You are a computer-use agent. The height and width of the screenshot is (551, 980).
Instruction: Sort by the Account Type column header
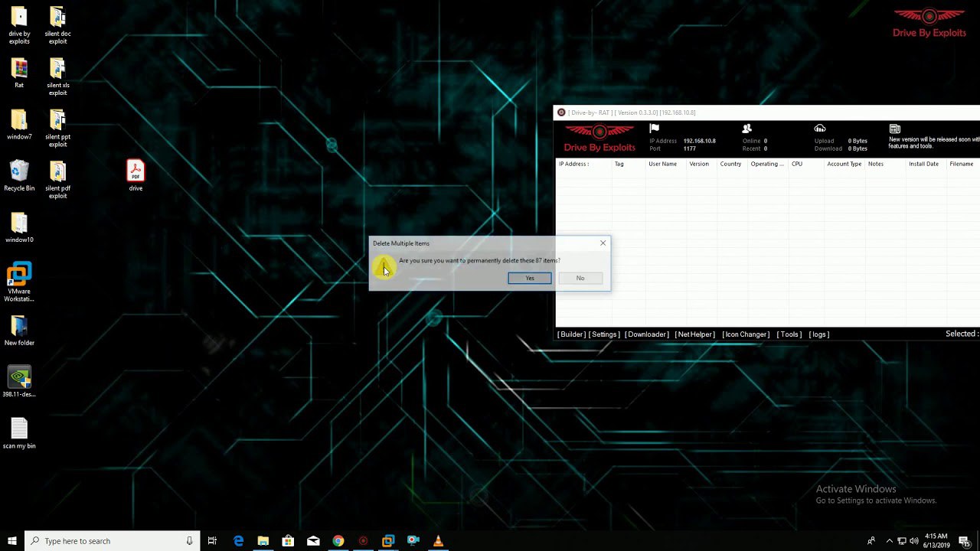pyautogui.click(x=844, y=164)
